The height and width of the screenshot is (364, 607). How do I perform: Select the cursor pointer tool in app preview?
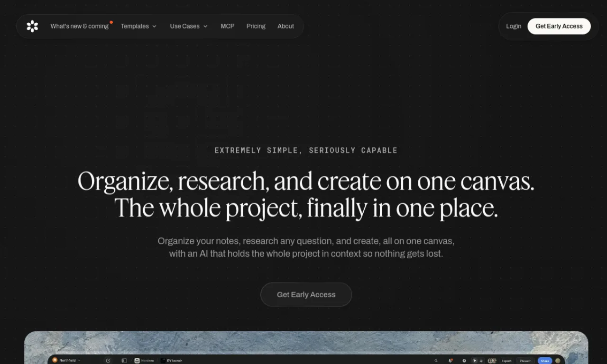475,361
